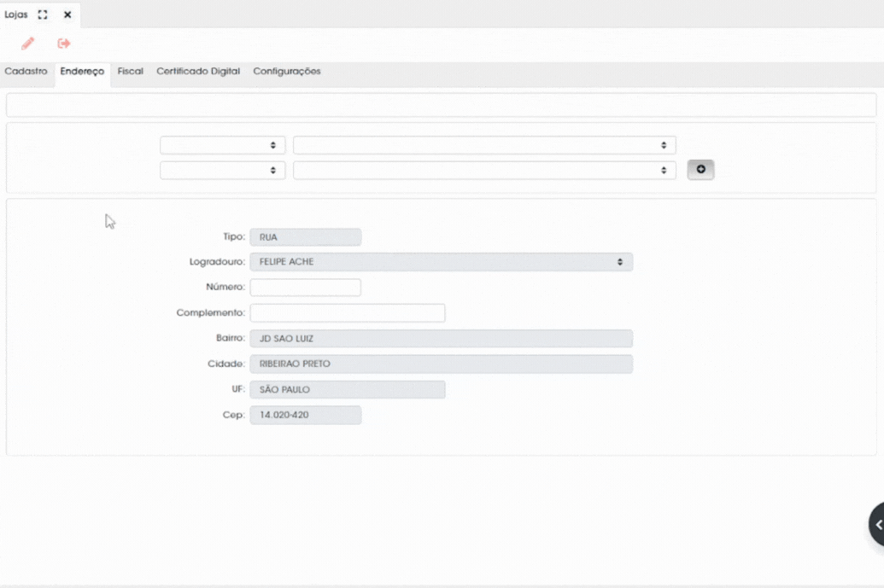Click the Bairro: label

(231, 338)
